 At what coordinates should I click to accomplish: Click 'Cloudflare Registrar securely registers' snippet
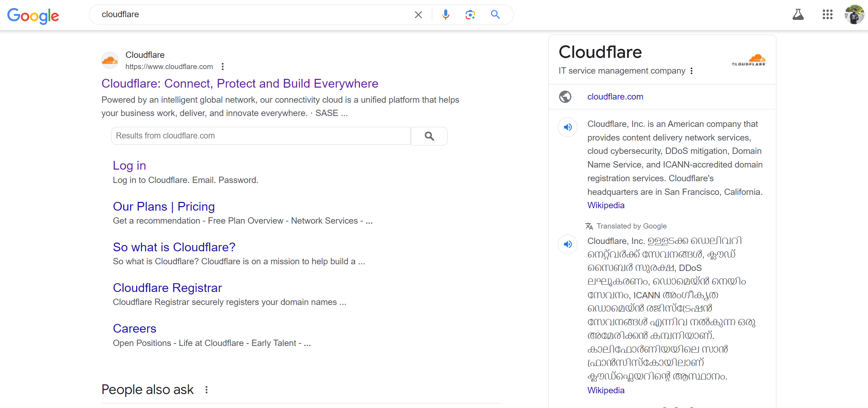(229, 302)
